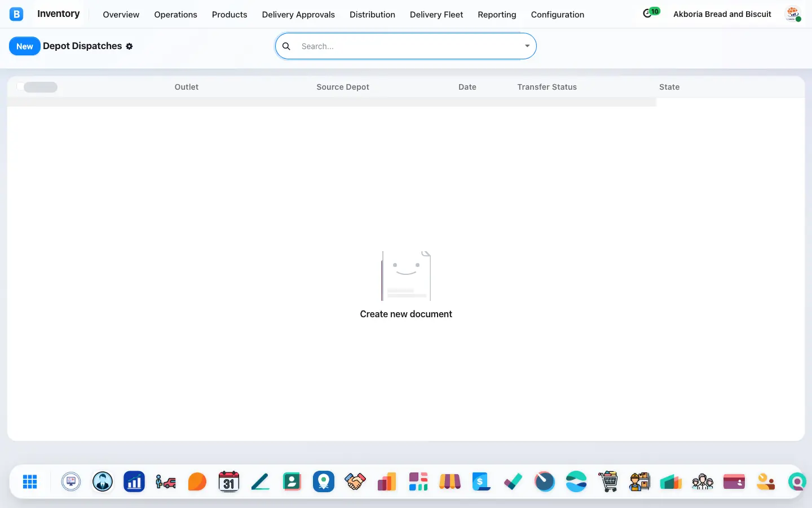Sort by the Transfer Status column header
Screen dimensions: 812x508
(547, 87)
